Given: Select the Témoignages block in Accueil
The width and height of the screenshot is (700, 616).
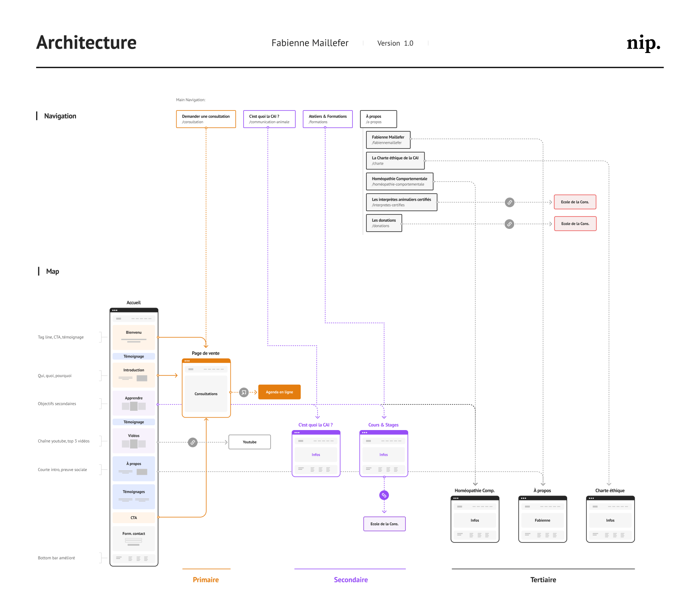Looking at the screenshot, I should [x=134, y=497].
